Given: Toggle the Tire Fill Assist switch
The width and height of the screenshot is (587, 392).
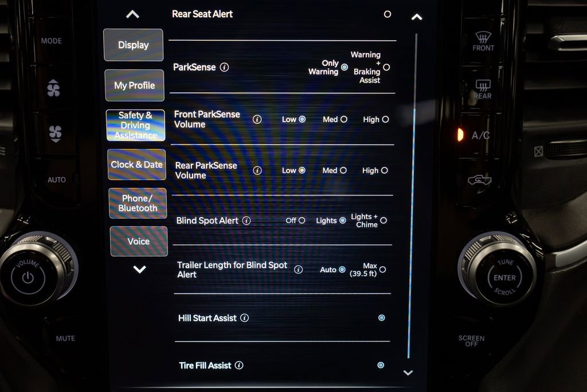Looking at the screenshot, I should coord(380,364).
